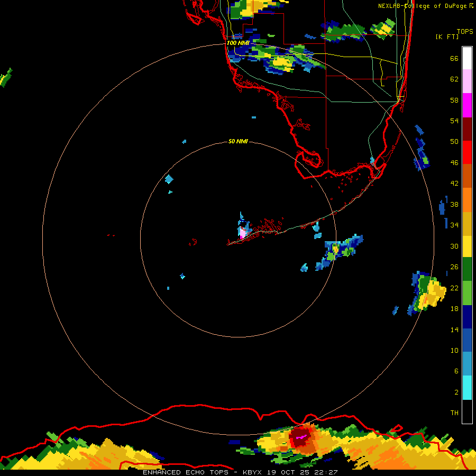Click the '50' legend value
The height and width of the screenshot is (476, 476).
point(454,141)
